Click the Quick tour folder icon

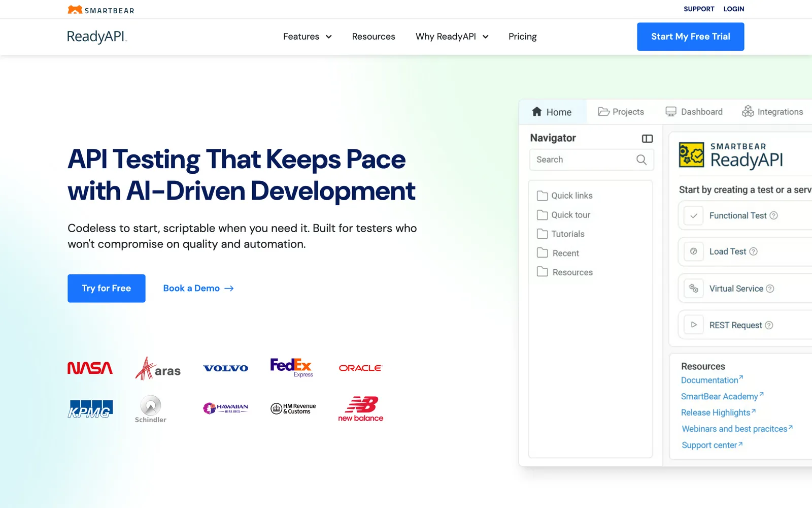543,215
